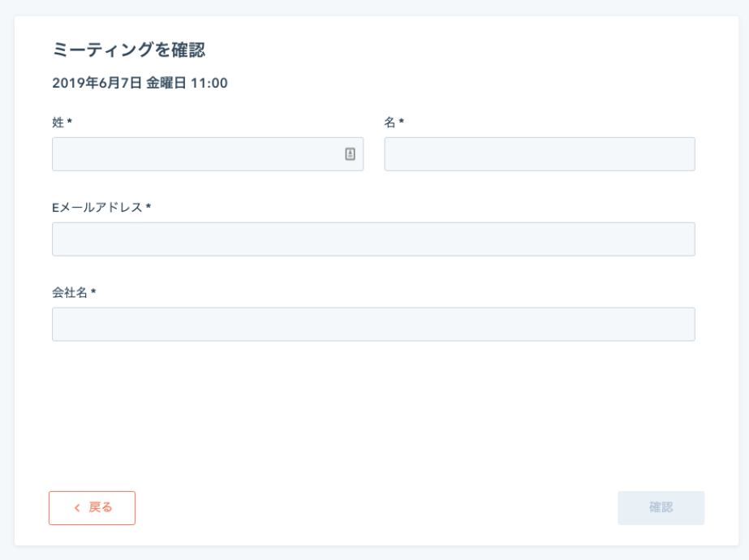Click into the Eメールアドレス input field
Image resolution: width=749 pixels, height=560 pixels.
pos(373,239)
